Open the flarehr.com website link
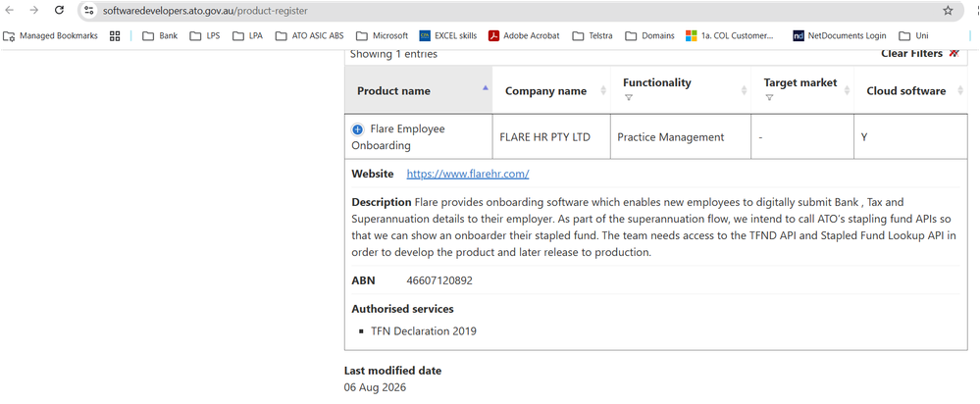 tap(468, 175)
